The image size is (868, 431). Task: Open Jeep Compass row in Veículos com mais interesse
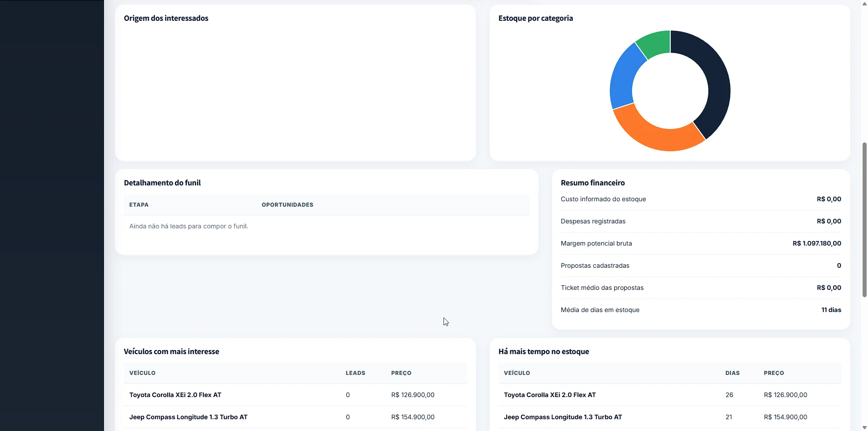(x=295, y=417)
